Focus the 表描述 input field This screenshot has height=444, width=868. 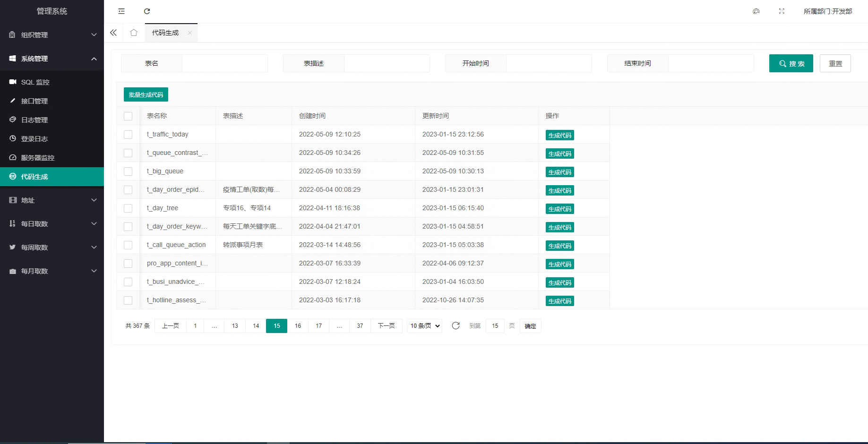click(387, 63)
